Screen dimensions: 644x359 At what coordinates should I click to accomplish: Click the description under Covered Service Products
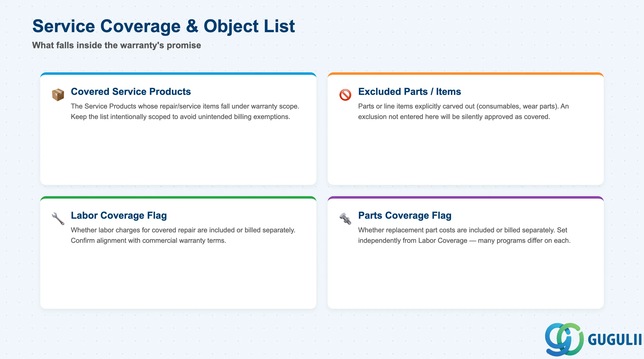tap(185, 111)
